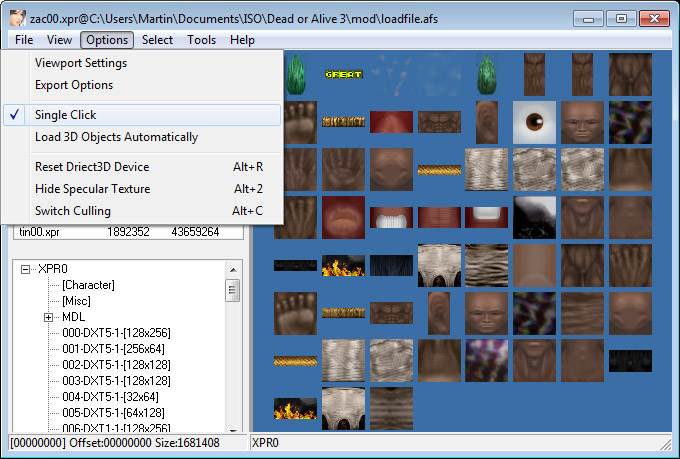The image size is (680, 459).
Task: Select Reset Driect3D Device
Action: click(x=142, y=167)
